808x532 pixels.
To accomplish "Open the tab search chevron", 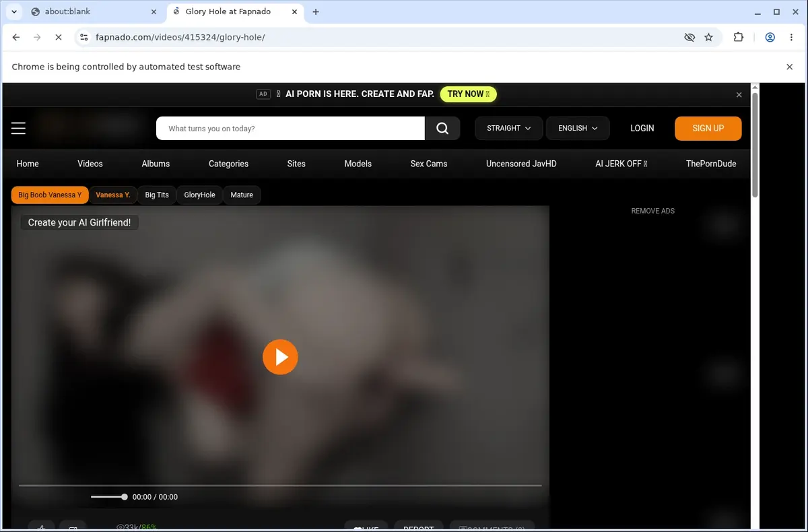I will click(x=14, y=11).
